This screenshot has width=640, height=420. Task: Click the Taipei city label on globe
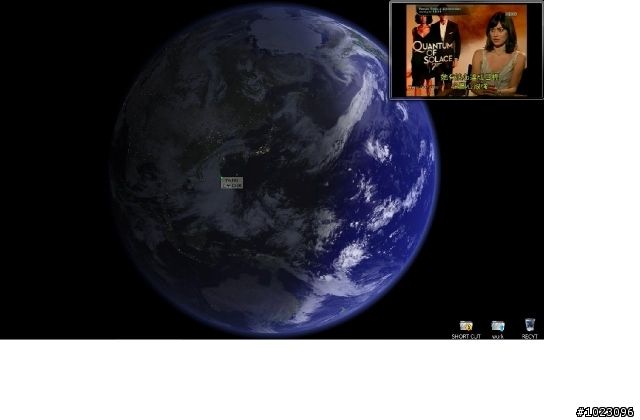point(232,182)
